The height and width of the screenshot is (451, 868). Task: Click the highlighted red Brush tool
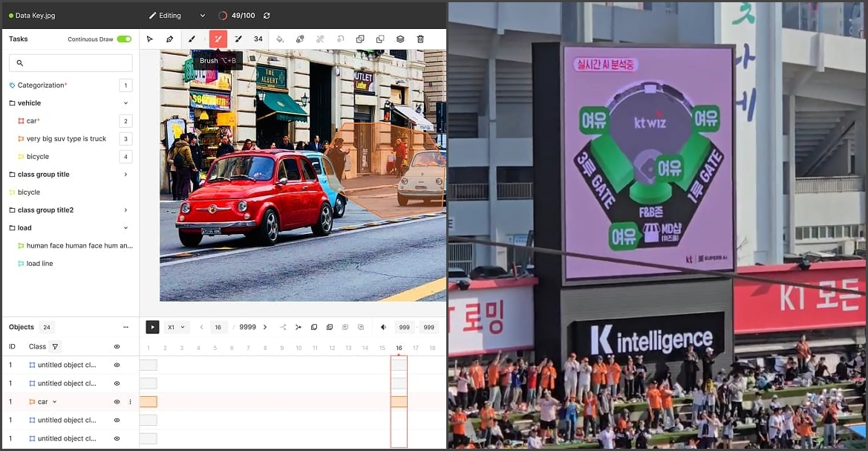[x=218, y=39]
